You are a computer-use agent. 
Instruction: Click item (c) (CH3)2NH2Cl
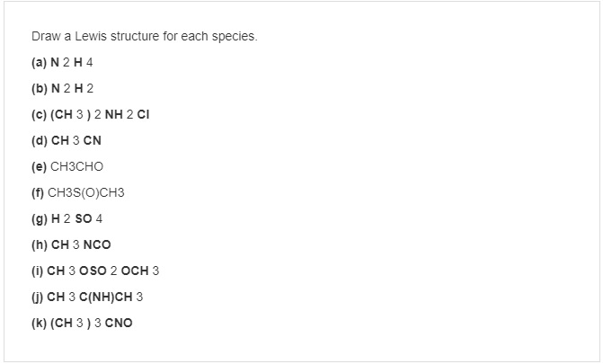coord(91,115)
